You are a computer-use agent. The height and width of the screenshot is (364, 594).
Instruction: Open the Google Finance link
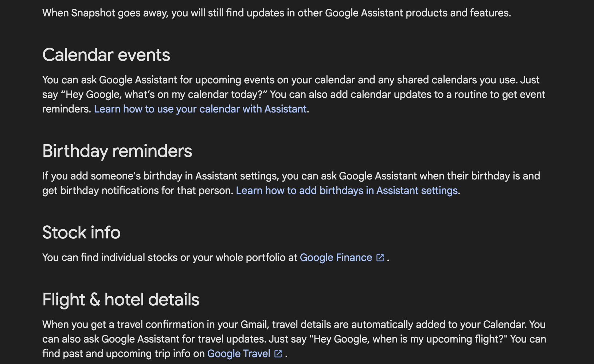click(x=336, y=258)
